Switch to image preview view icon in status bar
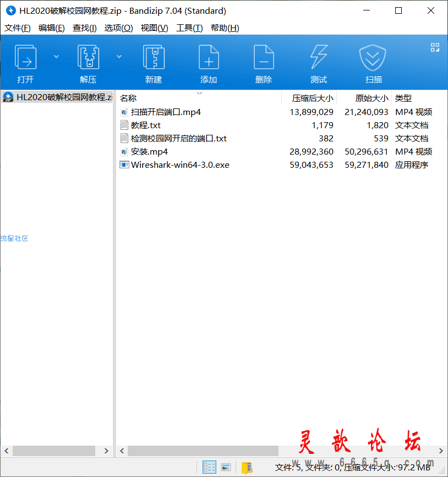The height and width of the screenshot is (477, 448). tap(226, 467)
